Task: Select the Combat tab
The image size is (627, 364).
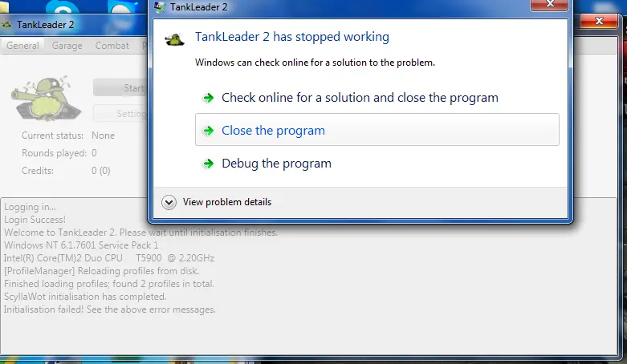Action: [x=112, y=46]
